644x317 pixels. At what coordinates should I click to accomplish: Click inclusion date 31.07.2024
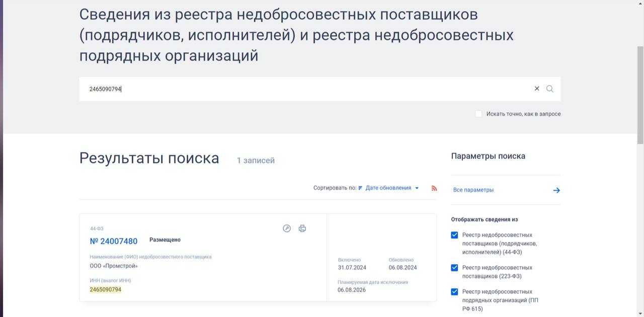pos(352,268)
